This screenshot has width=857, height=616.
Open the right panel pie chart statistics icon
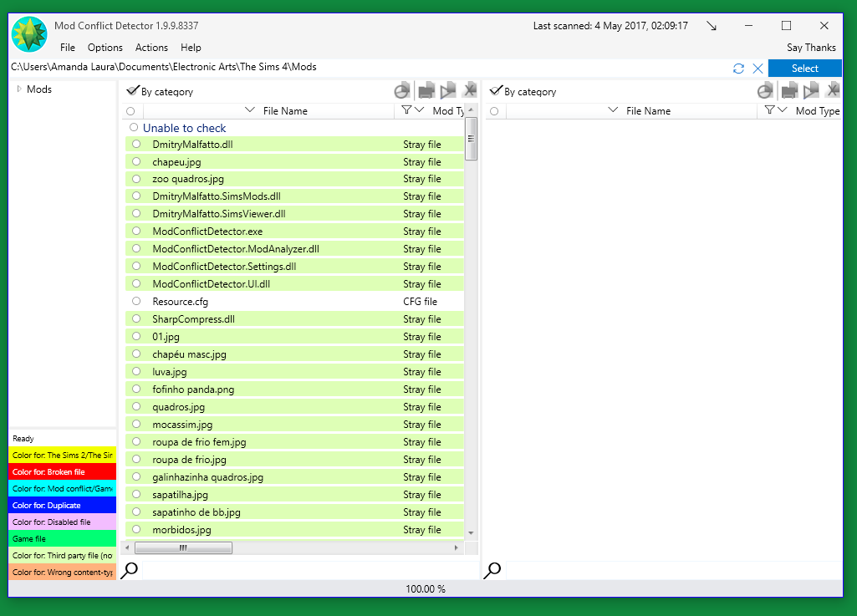click(765, 91)
